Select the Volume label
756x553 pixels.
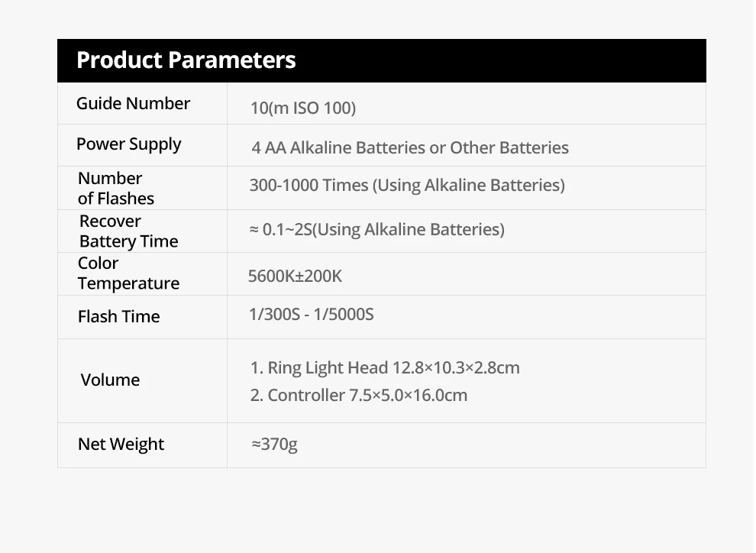click(x=110, y=380)
